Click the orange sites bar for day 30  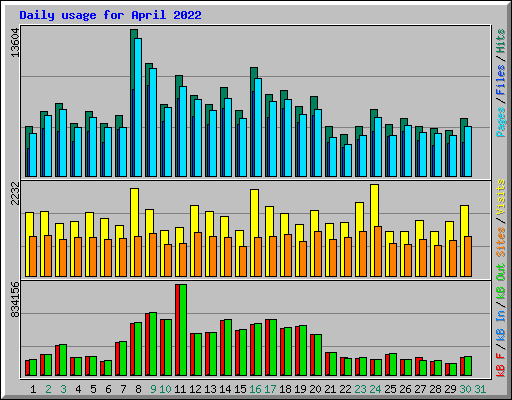click(468, 256)
